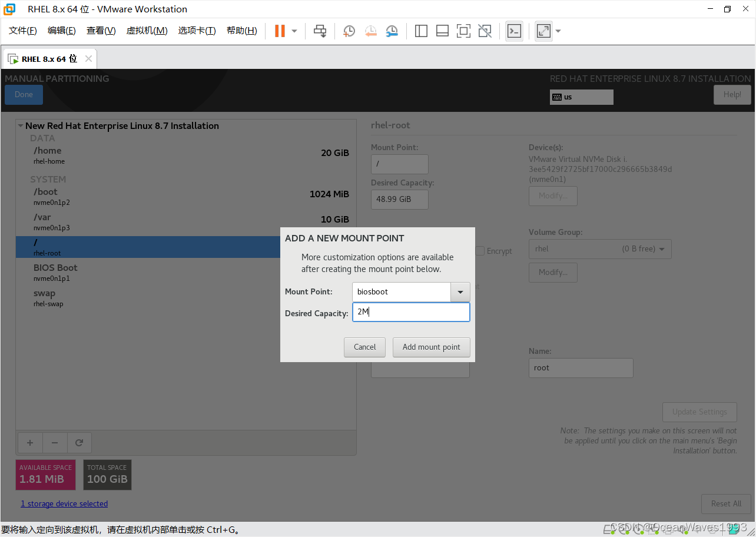
Task: Open the power options dropdown next to pause
Action: [x=294, y=31]
